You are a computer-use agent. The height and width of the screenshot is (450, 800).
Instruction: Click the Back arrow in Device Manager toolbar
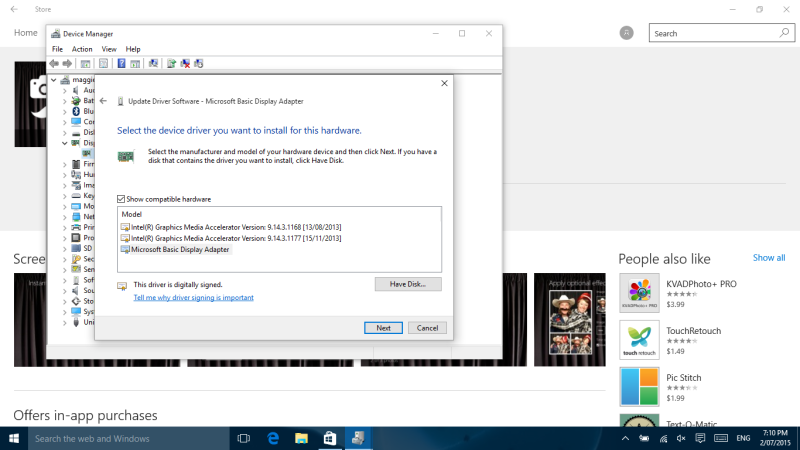pyautogui.click(x=54, y=63)
